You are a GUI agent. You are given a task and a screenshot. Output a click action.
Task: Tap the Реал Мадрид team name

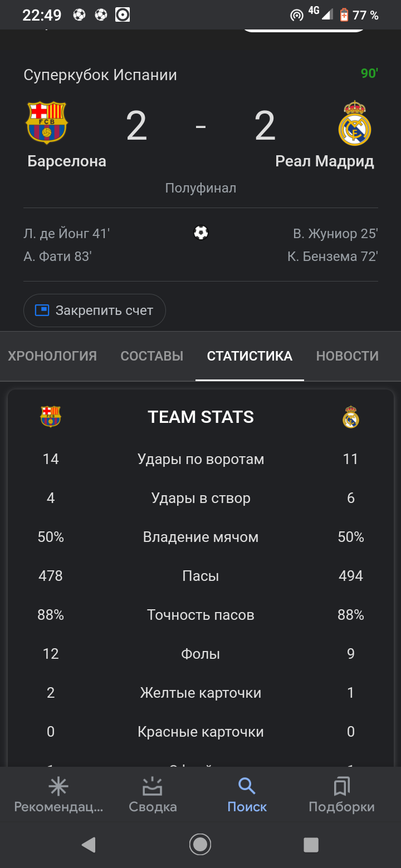325,161
